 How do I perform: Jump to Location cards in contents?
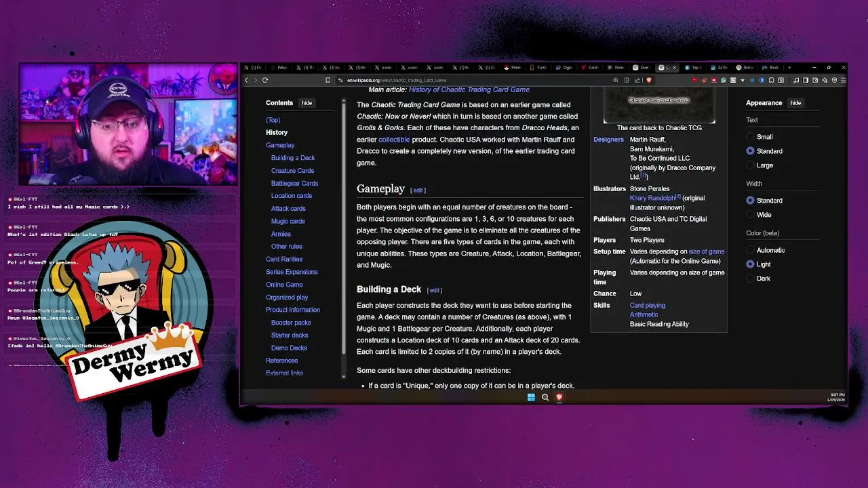pos(292,196)
